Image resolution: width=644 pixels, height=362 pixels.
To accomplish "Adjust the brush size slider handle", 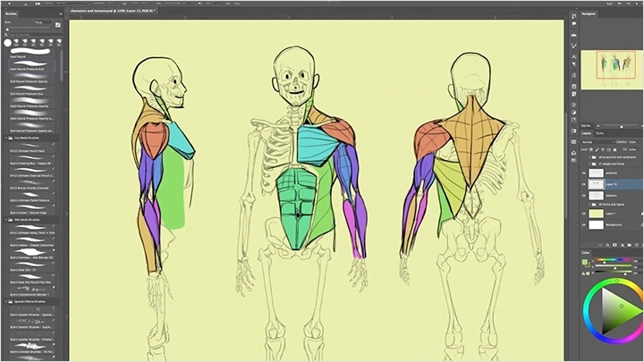I will (x=7, y=29).
